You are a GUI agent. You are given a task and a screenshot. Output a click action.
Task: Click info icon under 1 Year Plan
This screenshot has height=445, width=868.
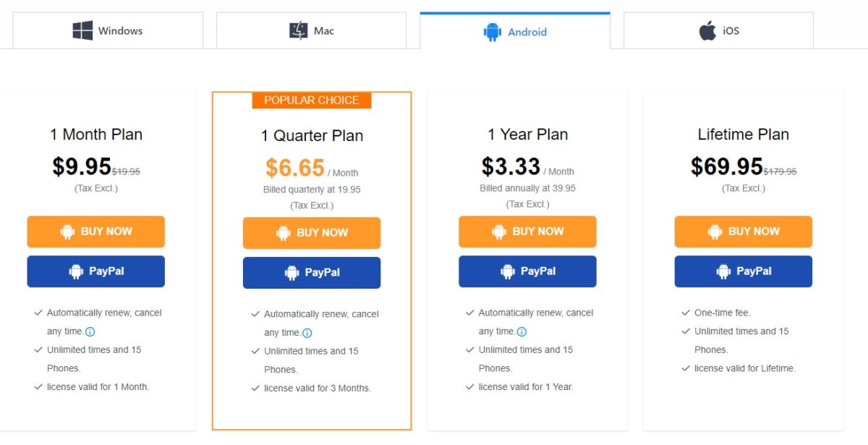pos(522,332)
